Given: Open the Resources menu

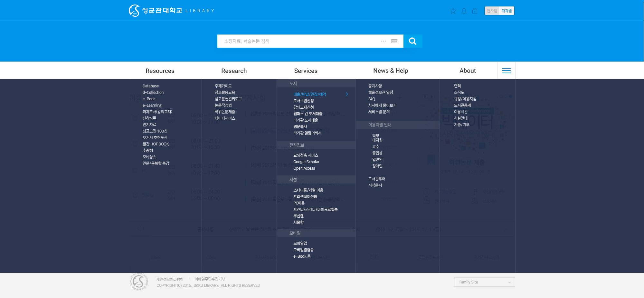Looking at the screenshot, I should pos(160,71).
